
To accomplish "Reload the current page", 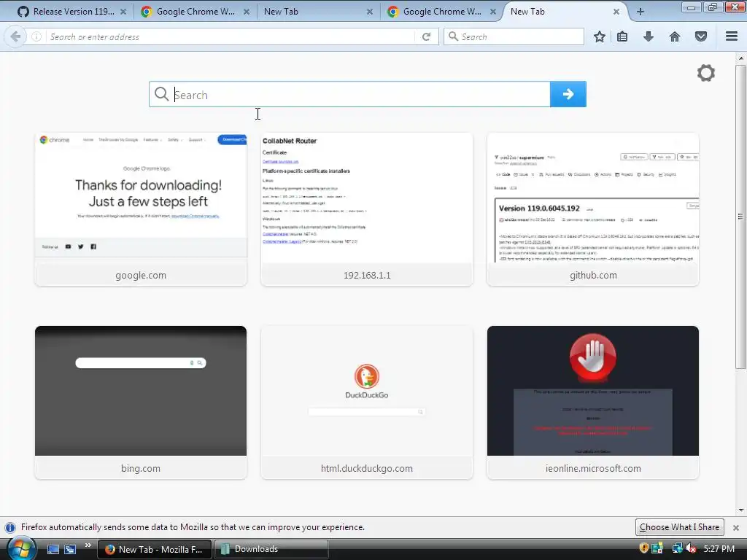I will pos(426,36).
